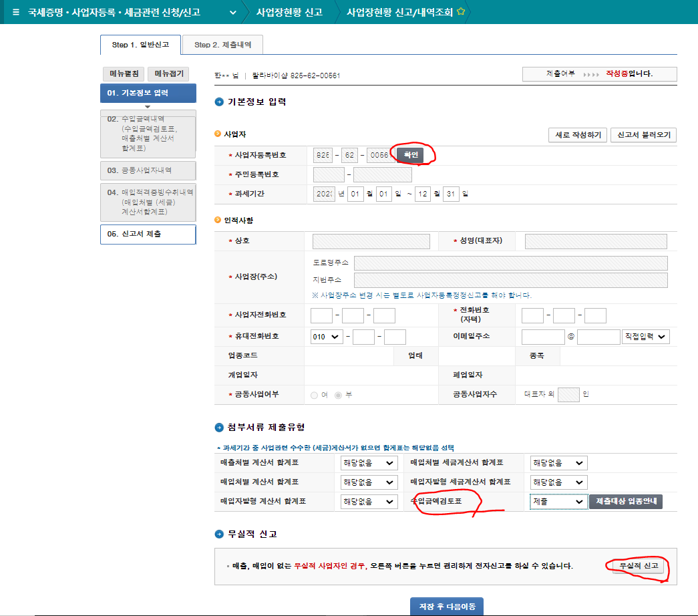The width and height of the screenshot is (698, 616).
Task: Select 03. 공동사업자내역 menu item
Action: coord(148,170)
